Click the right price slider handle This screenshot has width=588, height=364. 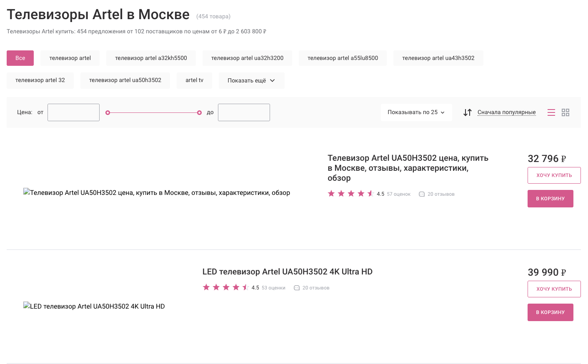[199, 112]
